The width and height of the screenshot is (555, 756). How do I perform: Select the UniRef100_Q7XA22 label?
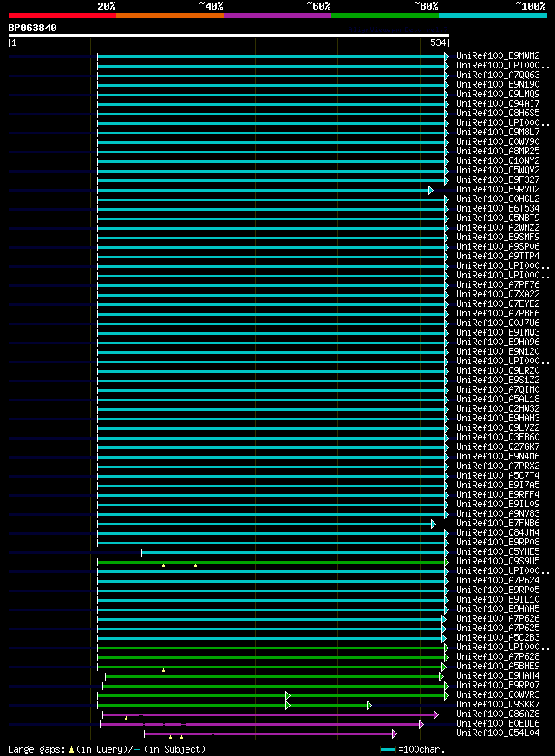point(498,295)
